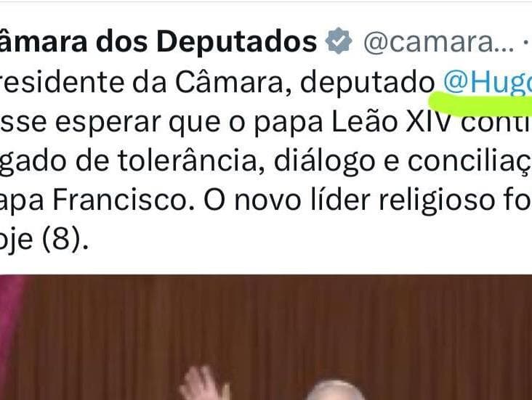Click the dot separator after the handle

(x=526, y=42)
